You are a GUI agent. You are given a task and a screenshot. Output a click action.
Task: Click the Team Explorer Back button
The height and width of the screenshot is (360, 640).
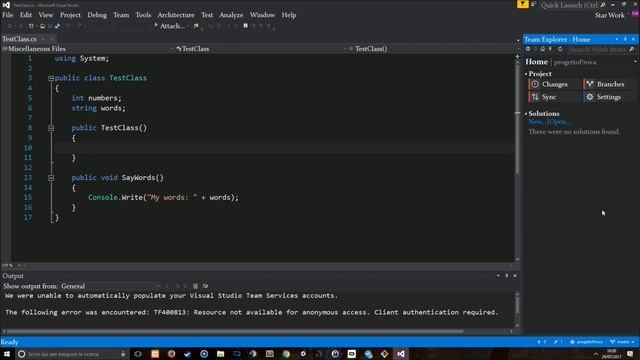(x=528, y=49)
